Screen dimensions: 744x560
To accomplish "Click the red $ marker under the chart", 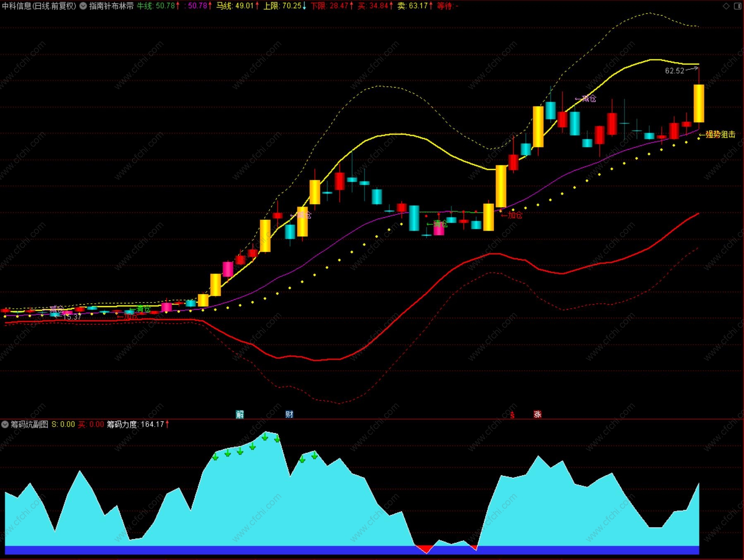I will click(512, 415).
